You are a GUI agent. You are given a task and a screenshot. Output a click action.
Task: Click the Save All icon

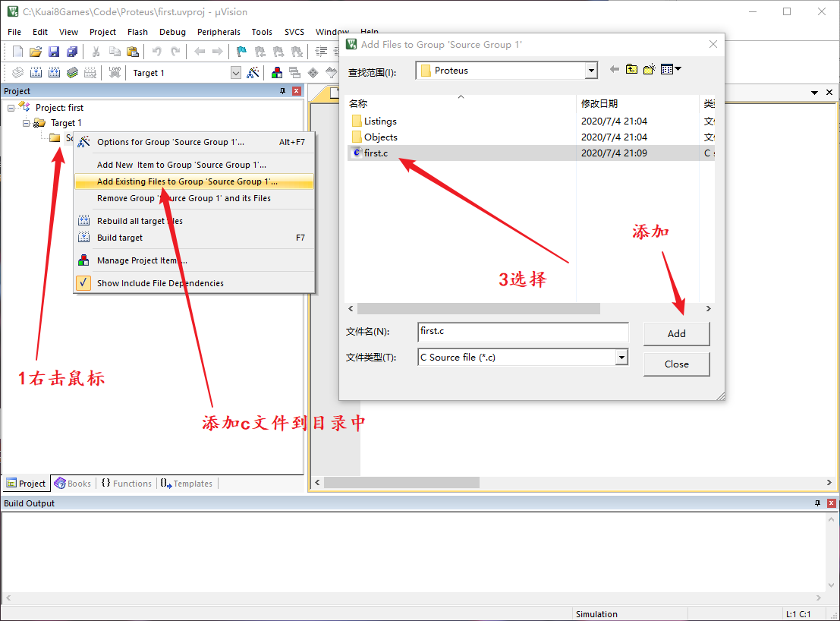pos(72,52)
